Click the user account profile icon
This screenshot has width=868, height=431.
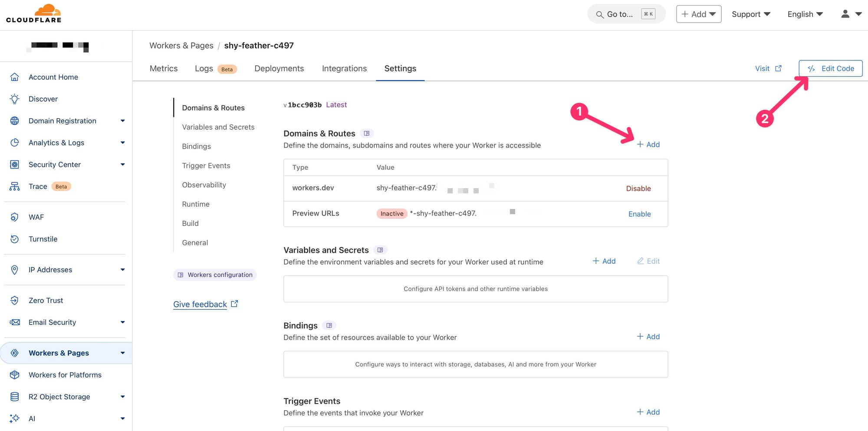pos(845,14)
